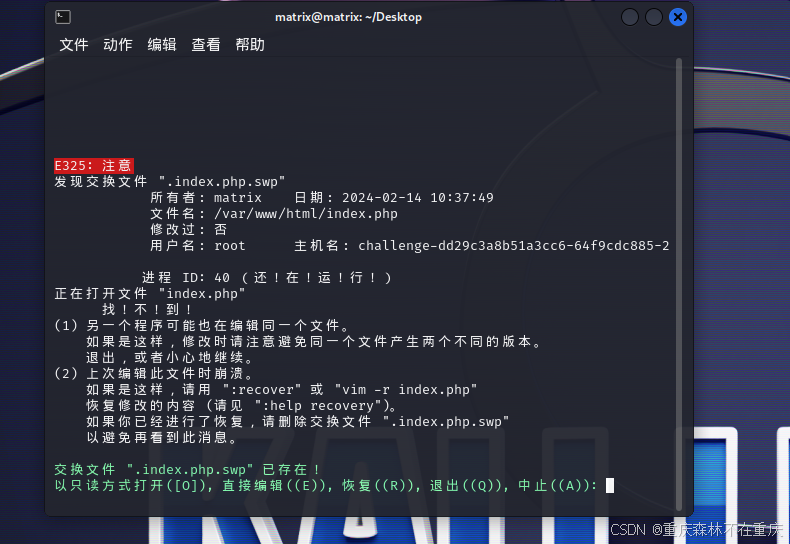Click the 找！不！到！ text
The image size is (790, 544).
coord(147,309)
